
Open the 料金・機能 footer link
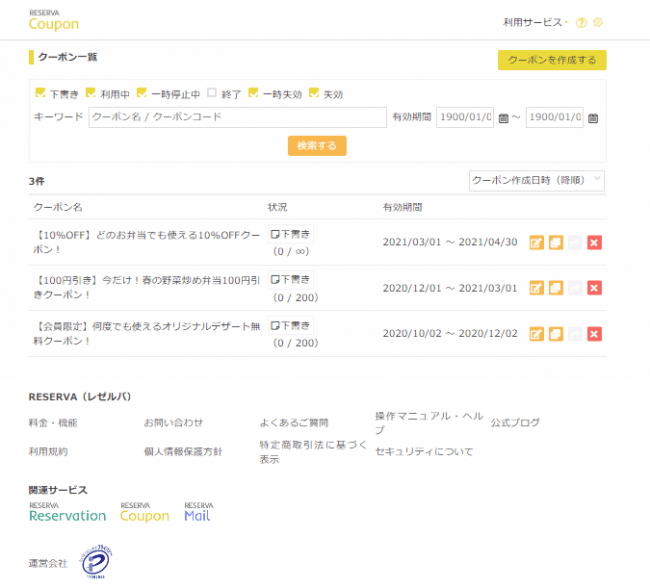tap(53, 423)
